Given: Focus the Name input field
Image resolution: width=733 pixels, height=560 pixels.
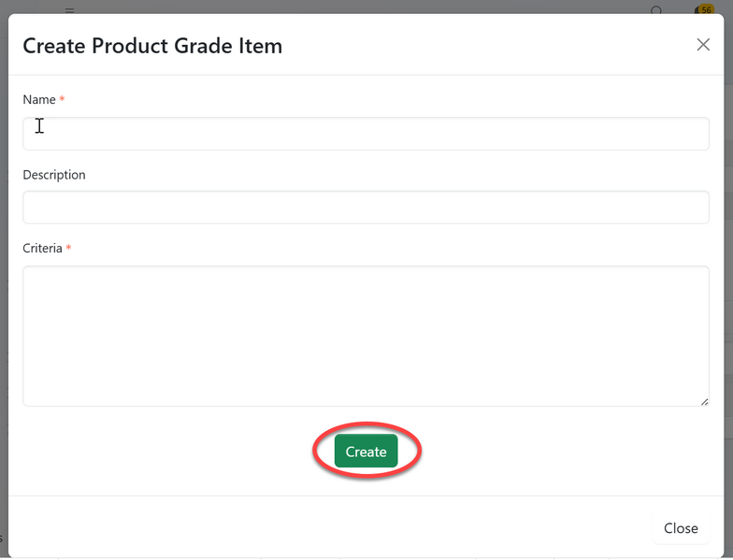Looking at the screenshot, I should coord(366,134).
